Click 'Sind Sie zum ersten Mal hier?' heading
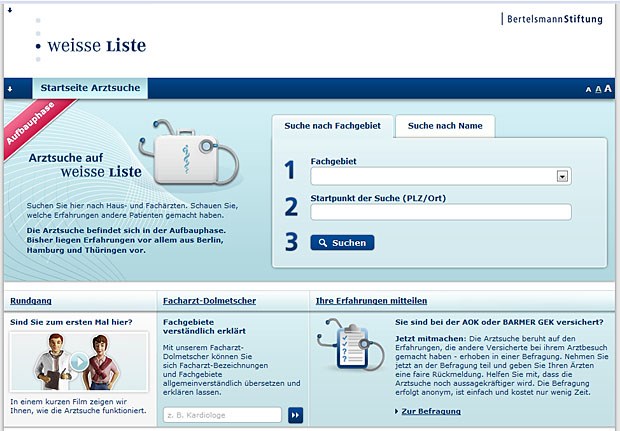Viewport: 620px width, 431px height. 71,322
